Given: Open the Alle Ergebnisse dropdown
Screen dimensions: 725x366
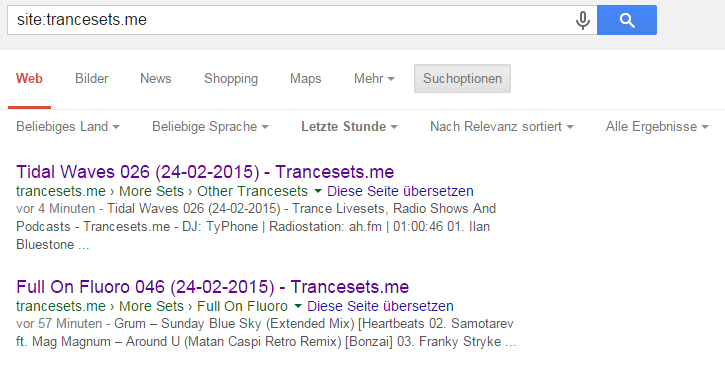Looking at the screenshot, I should click(x=657, y=126).
